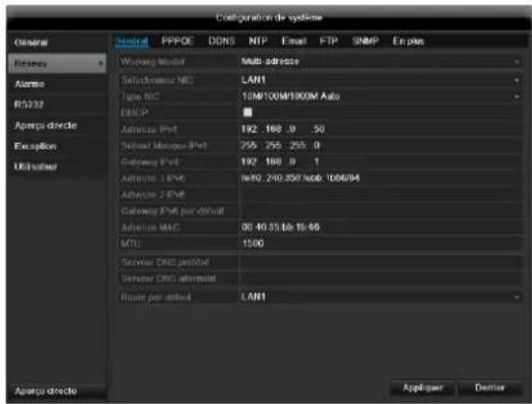Click the empty Adresse 2 IPv6 field

coord(380,194)
